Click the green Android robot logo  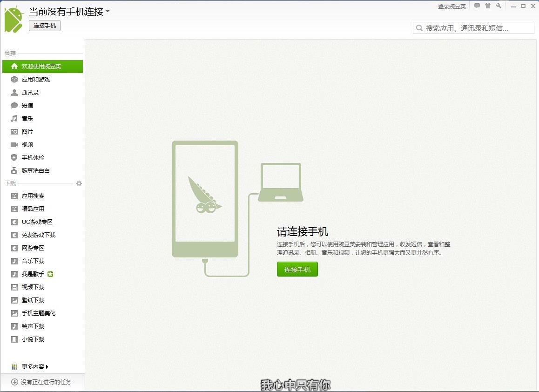[x=14, y=20]
